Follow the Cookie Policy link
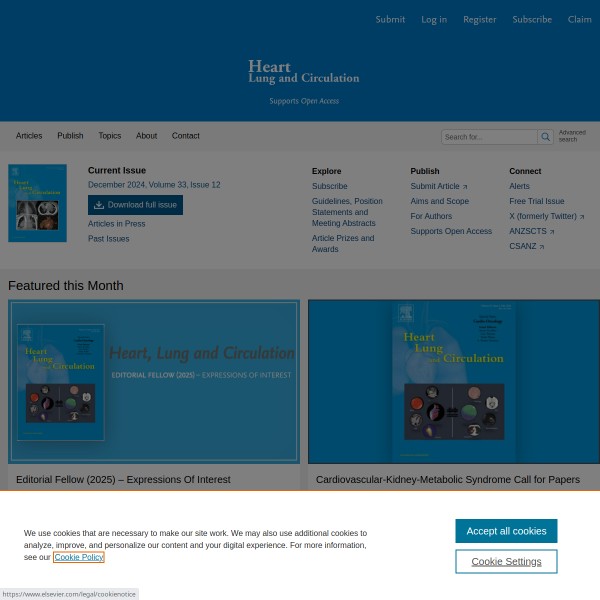Screen dimensions: 600x600 [x=79, y=557]
